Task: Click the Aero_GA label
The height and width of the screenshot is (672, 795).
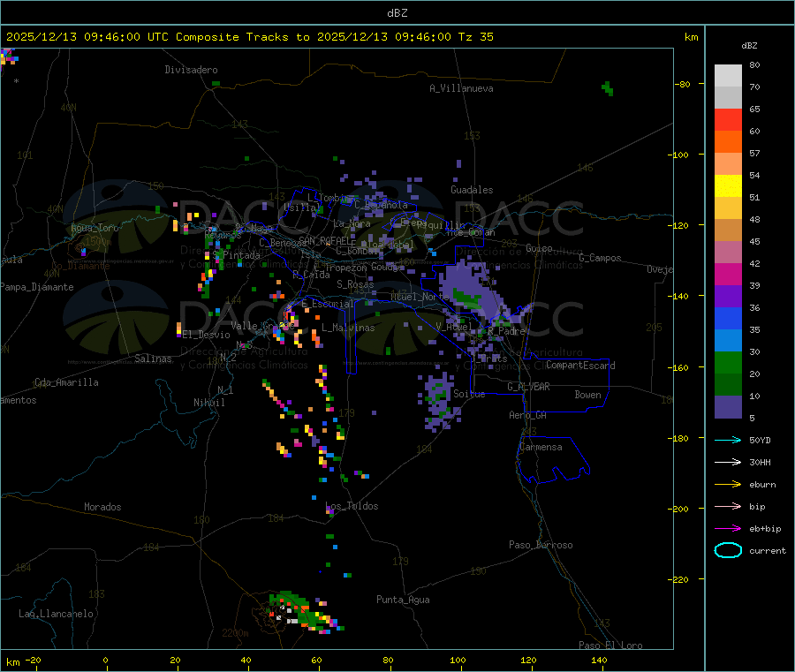Action: tap(528, 416)
